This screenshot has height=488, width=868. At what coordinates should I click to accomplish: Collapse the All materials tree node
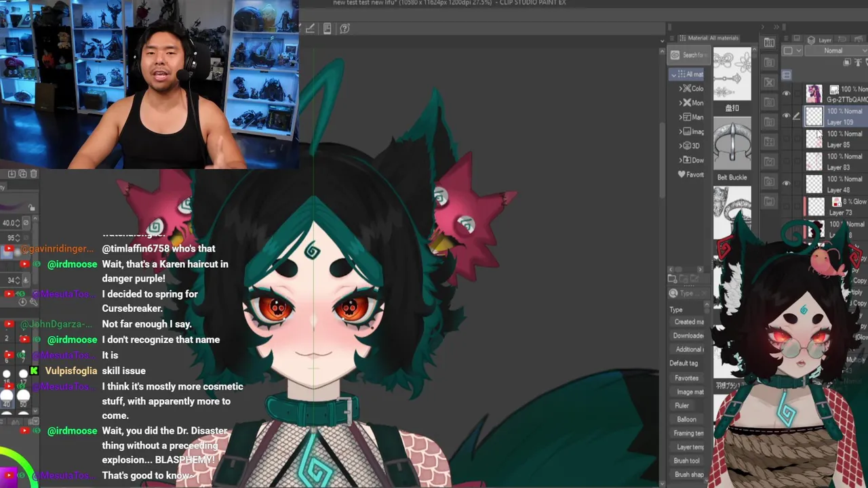pos(673,75)
